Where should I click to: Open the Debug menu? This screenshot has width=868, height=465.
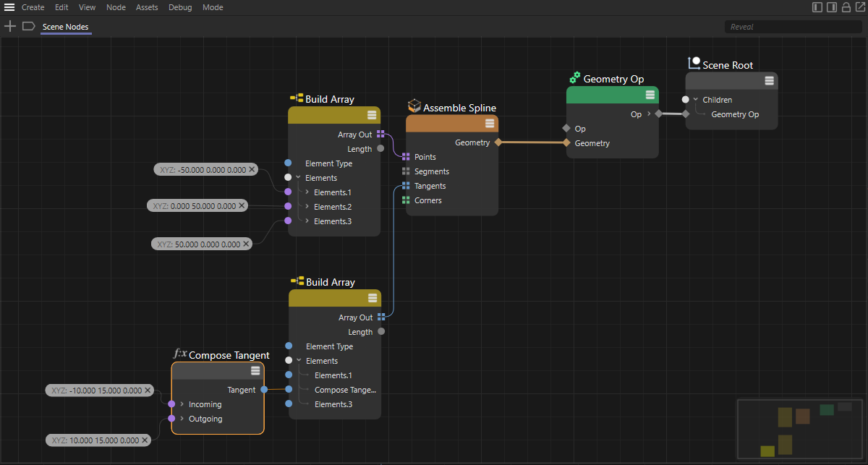[x=180, y=7]
